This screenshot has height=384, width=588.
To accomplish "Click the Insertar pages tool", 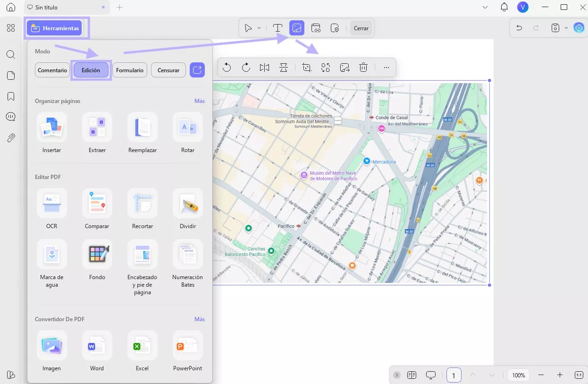I will 51,133.
